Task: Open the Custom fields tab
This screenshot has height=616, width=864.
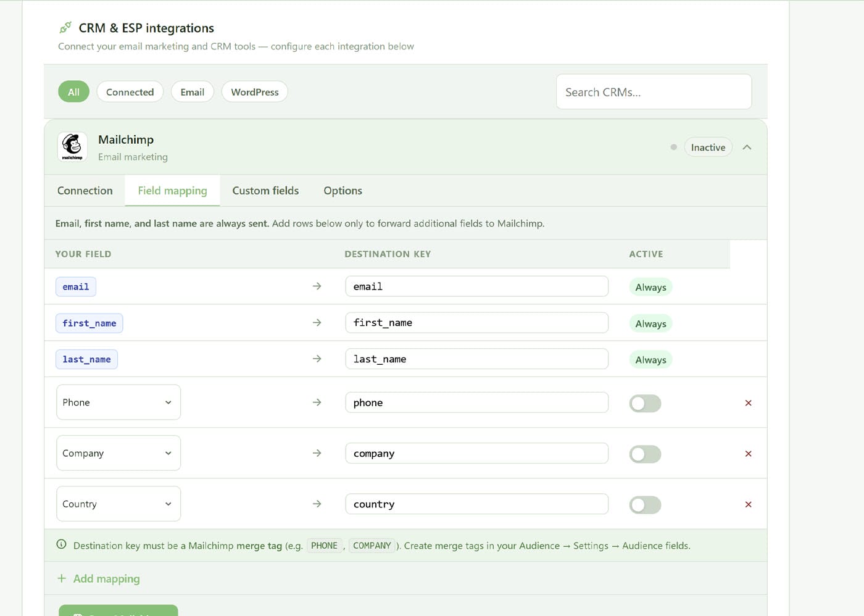Action: point(265,191)
